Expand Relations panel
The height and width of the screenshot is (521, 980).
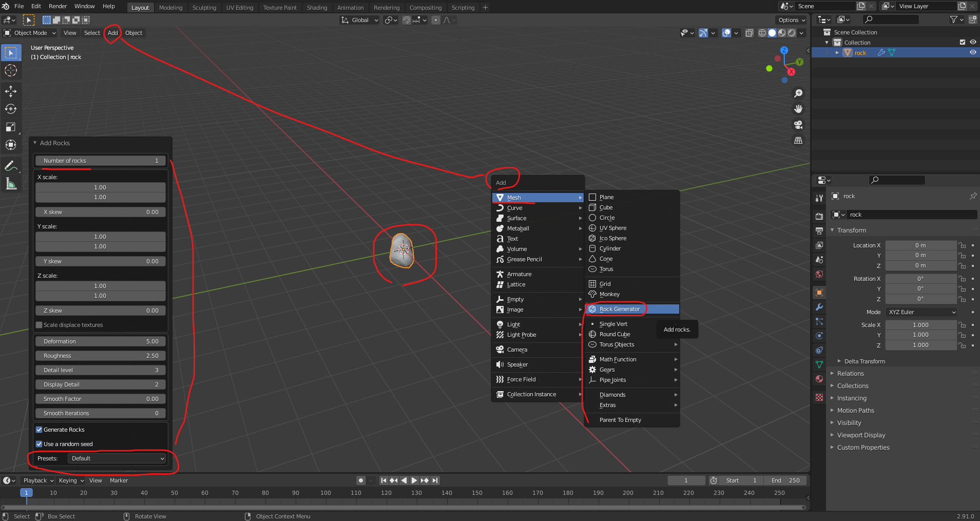(850, 374)
